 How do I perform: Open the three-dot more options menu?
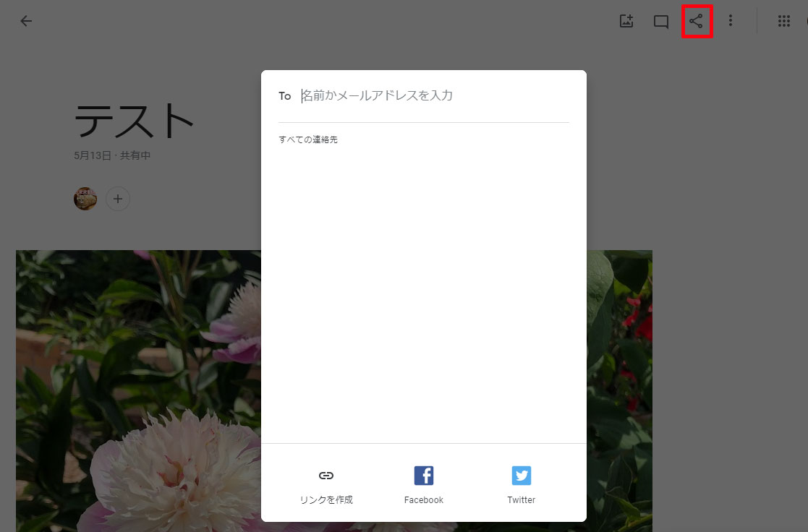point(730,20)
